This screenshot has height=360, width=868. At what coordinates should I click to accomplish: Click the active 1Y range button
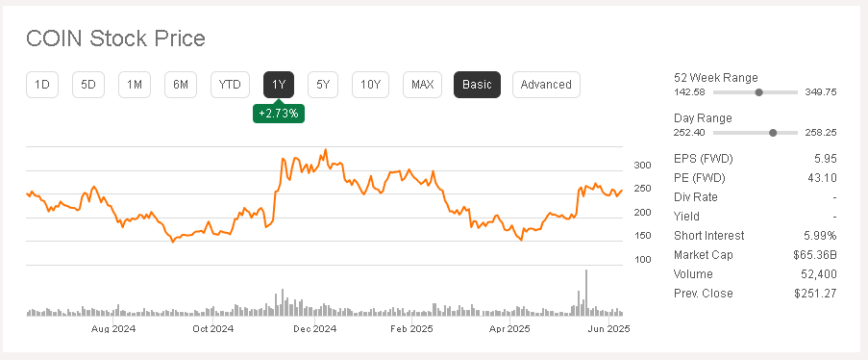pos(279,85)
